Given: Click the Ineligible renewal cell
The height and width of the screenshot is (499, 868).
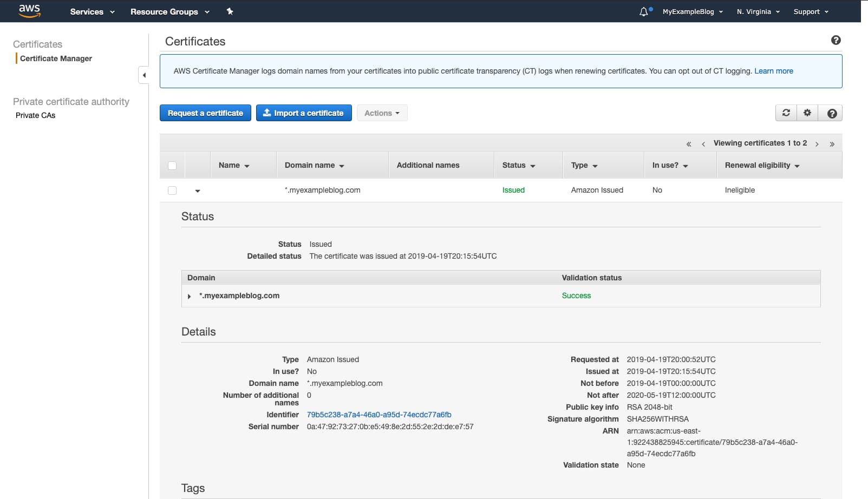Looking at the screenshot, I should pos(740,190).
